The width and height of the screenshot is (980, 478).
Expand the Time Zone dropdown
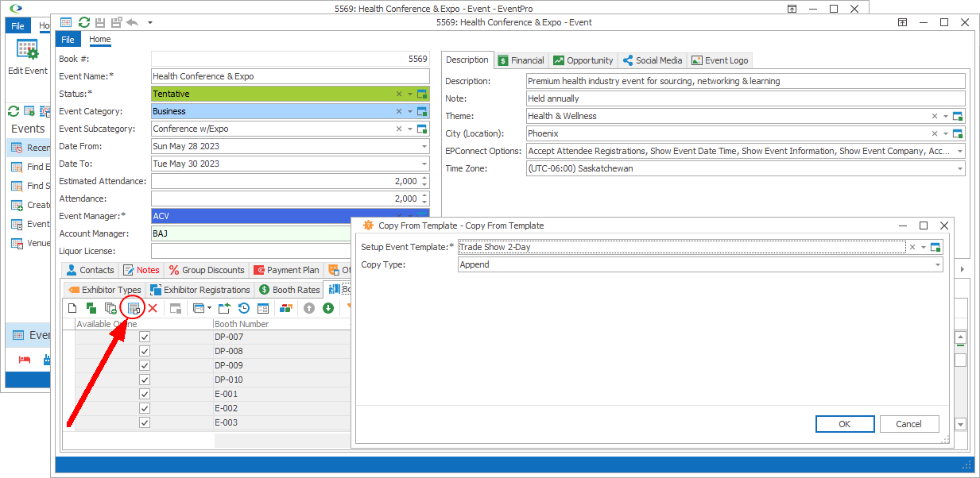[x=959, y=168]
